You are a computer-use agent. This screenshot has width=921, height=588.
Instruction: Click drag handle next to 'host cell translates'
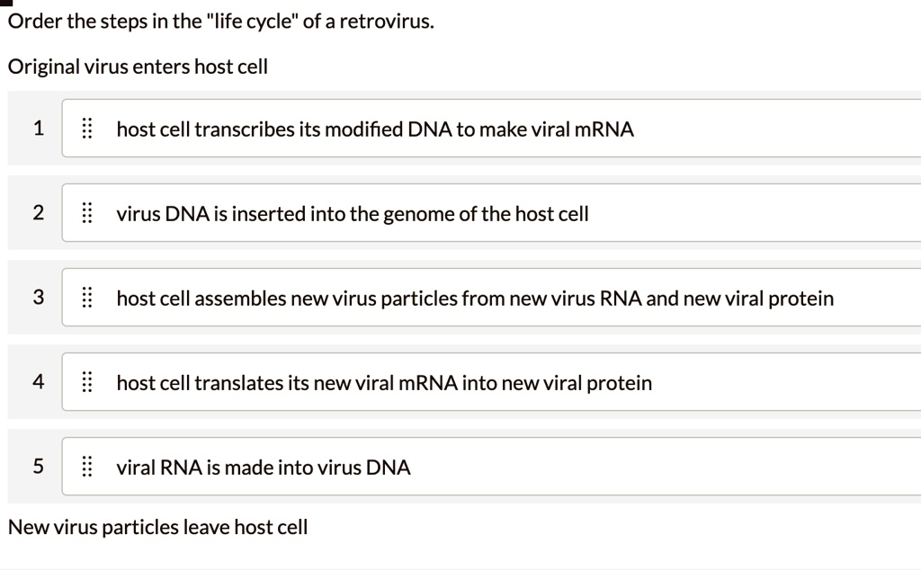[87, 382]
